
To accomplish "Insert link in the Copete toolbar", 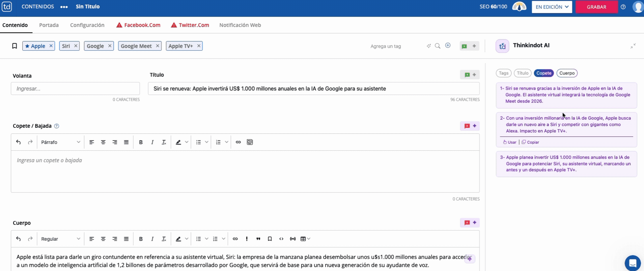I will (x=238, y=142).
